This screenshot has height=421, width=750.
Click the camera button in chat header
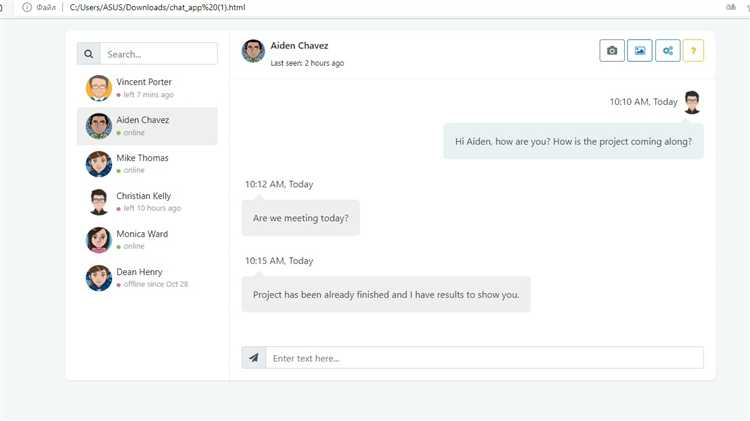click(x=612, y=50)
